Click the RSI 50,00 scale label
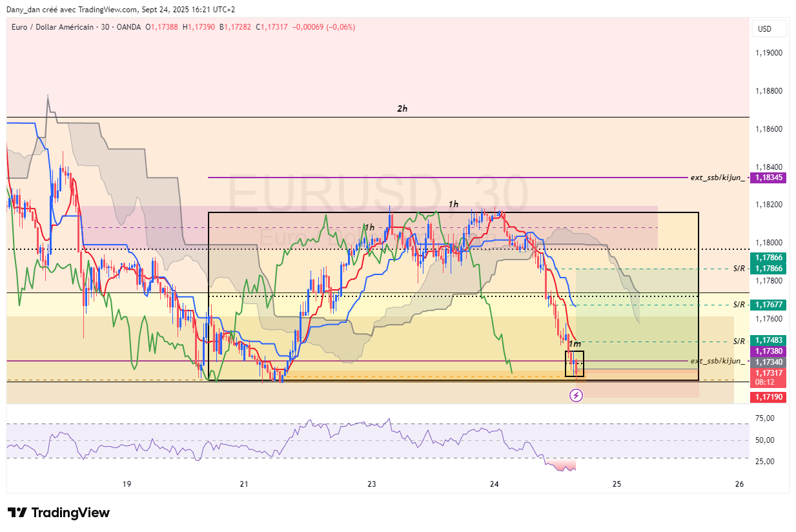The height and width of the screenshot is (532, 796). click(x=766, y=440)
